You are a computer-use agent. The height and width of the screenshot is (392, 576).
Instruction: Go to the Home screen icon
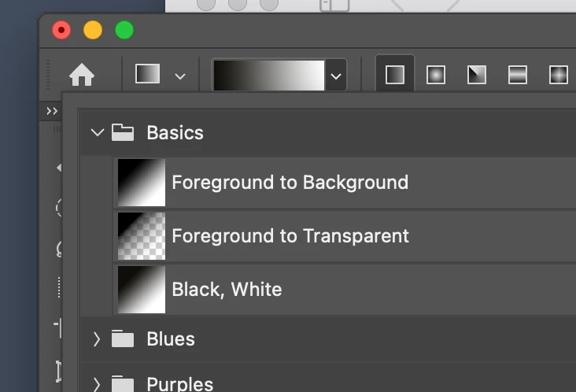click(82, 75)
